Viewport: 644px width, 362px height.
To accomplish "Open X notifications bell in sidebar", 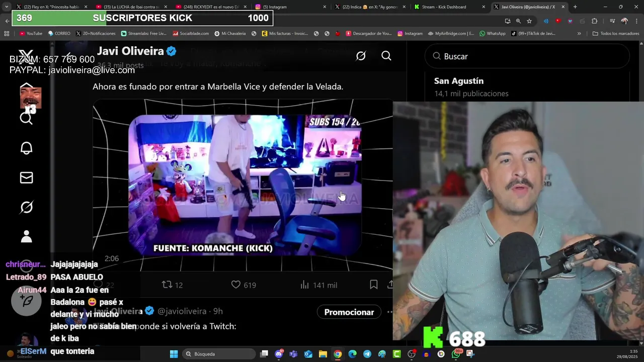I will [26, 148].
